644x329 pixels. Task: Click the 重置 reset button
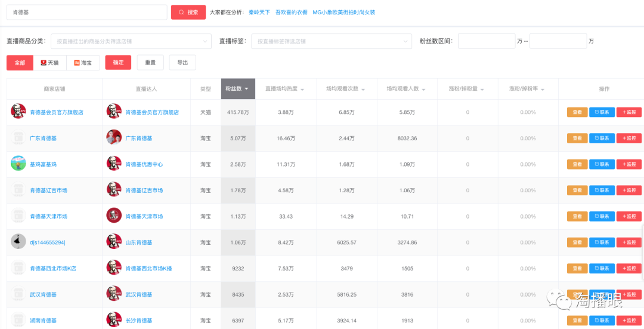(x=150, y=63)
